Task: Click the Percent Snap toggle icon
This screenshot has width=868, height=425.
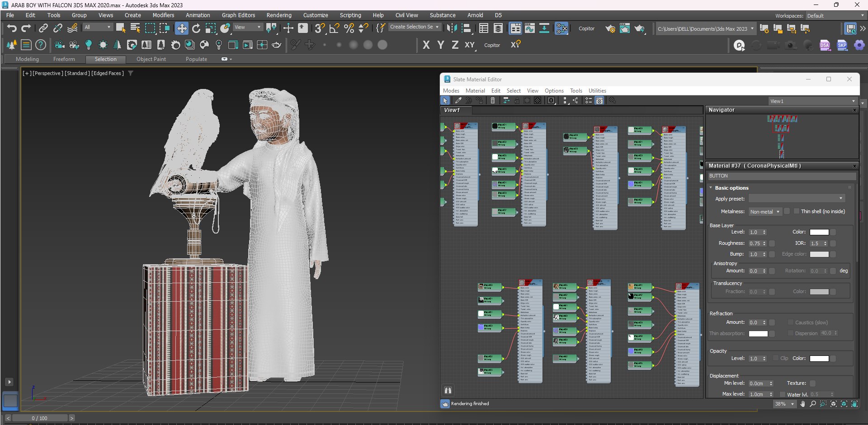Action: [349, 28]
